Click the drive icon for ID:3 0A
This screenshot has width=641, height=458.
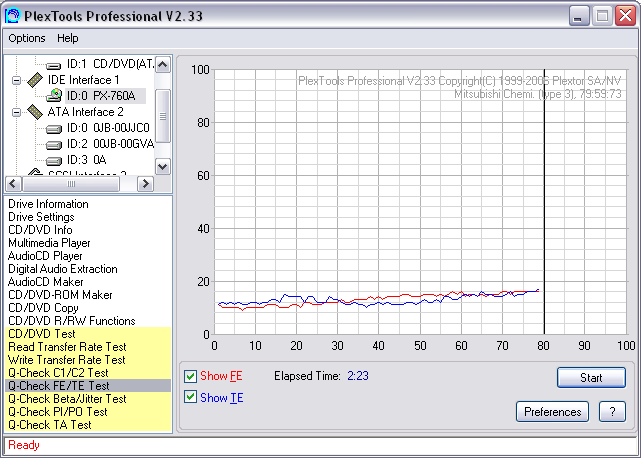pyautogui.click(x=54, y=161)
